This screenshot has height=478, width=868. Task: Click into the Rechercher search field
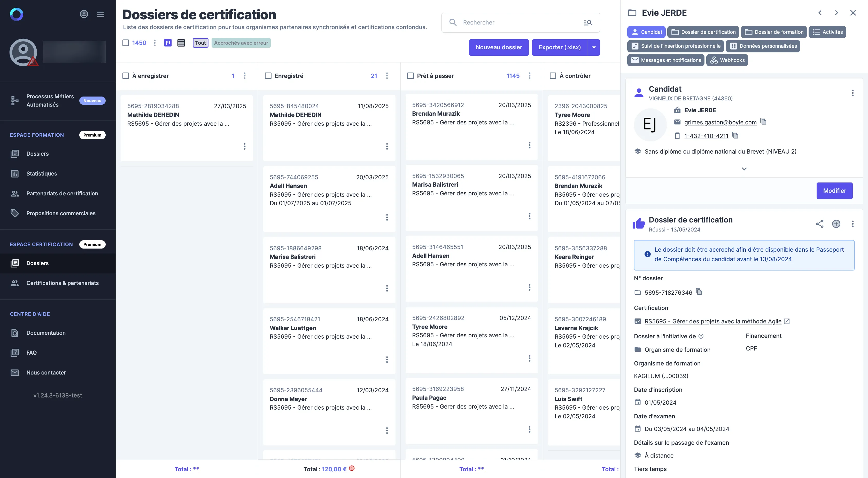pos(521,22)
